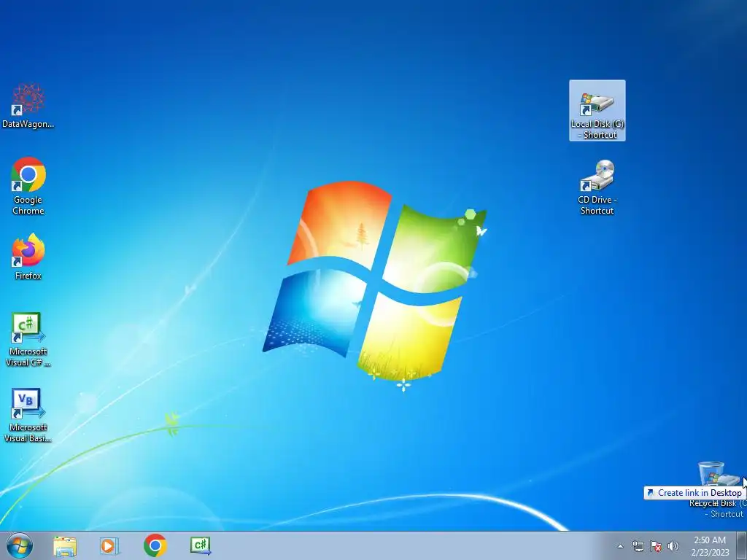Open Visual C# from the taskbar
The width and height of the screenshot is (747, 560).
click(200, 545)
